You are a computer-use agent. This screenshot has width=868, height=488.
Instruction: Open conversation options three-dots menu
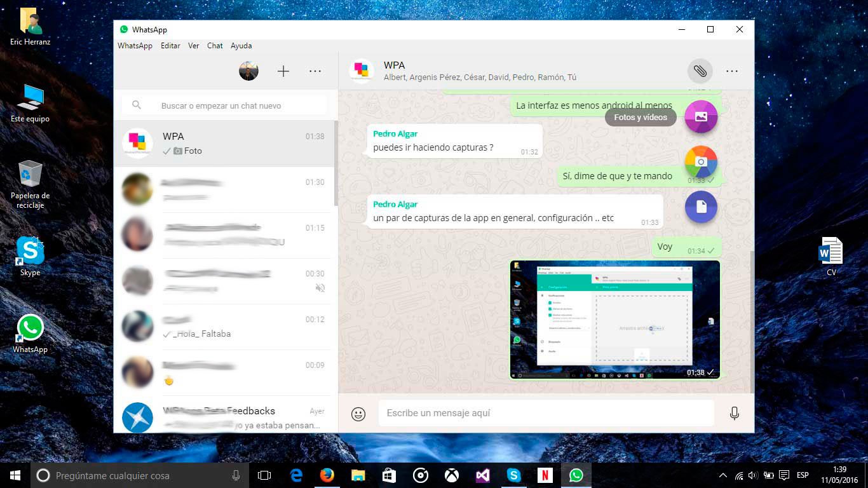[x=732, y=71]
